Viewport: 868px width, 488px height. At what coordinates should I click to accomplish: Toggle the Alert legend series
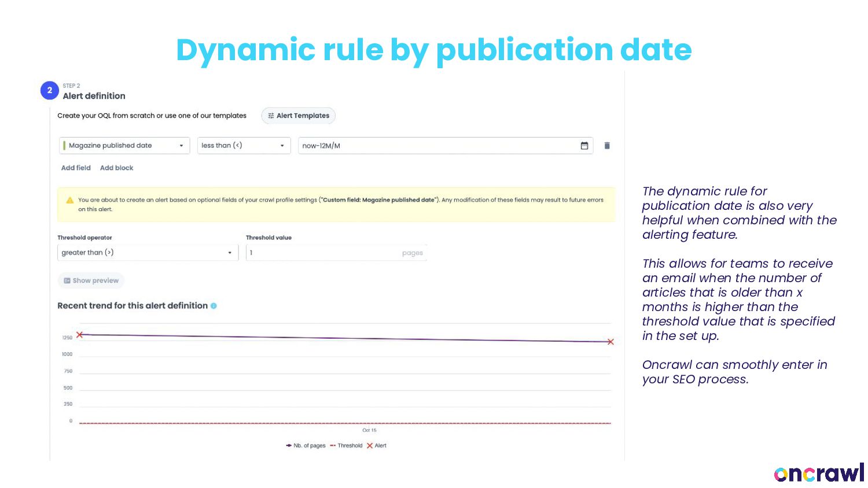tap(377, 446)
